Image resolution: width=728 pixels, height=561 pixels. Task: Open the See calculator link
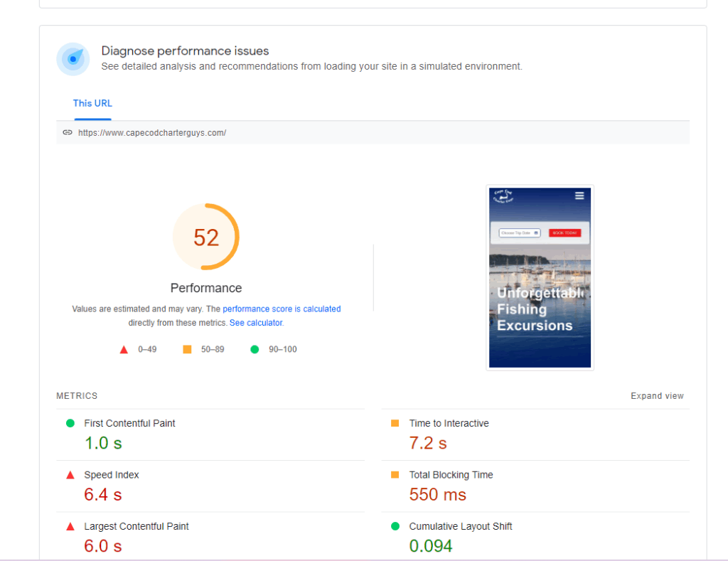pos(256,323)
